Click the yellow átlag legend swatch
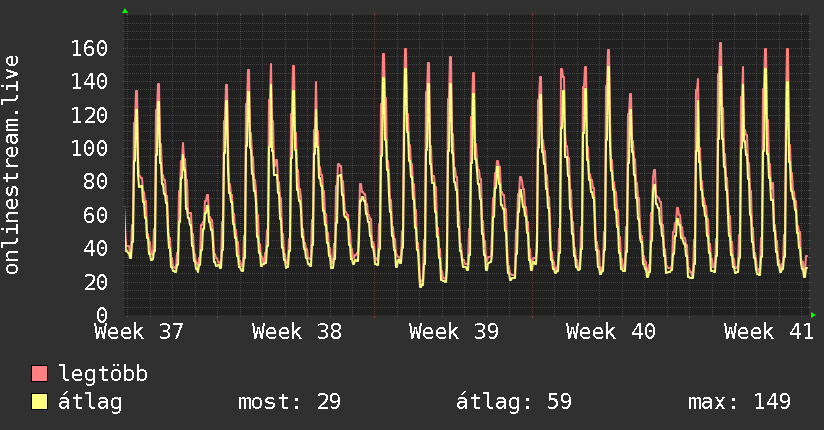This screenshot has width=824, height=430. click(x=39, y=402)
